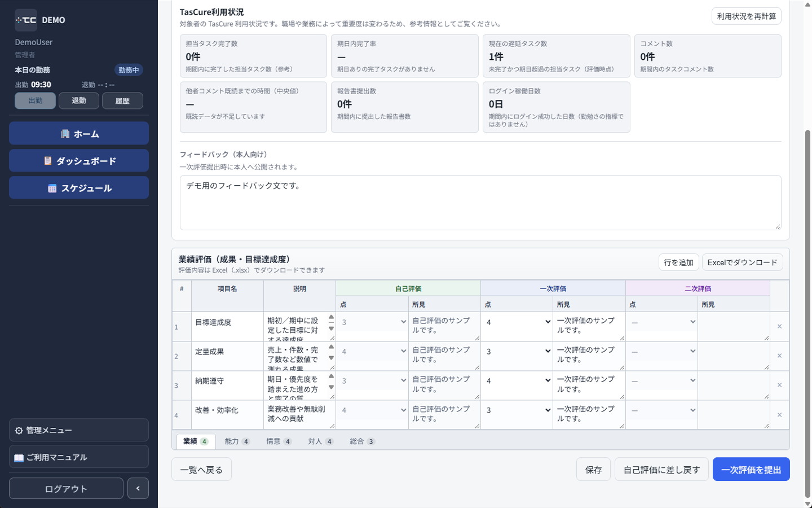The height and width of the screenshot is (508, 812).
Task: Click the ログイン稼働日数 card
Action: pyautogui.click(x=556, y=107)
